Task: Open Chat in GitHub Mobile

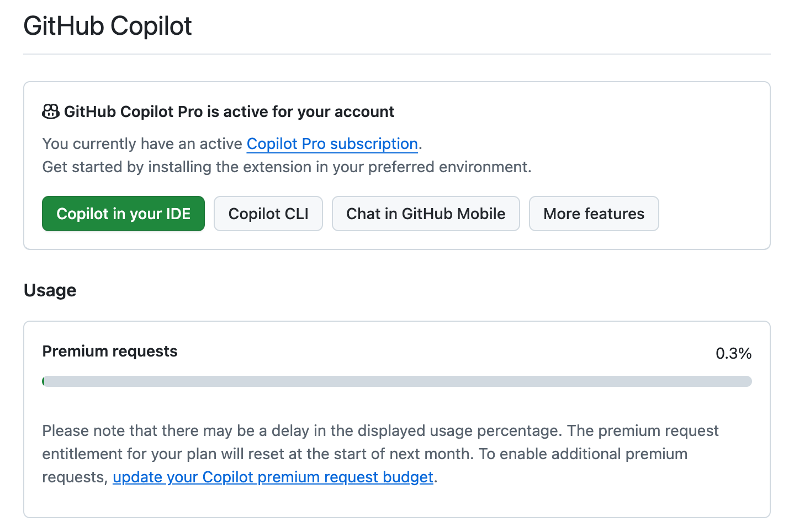Action: [x=426, y=214]
